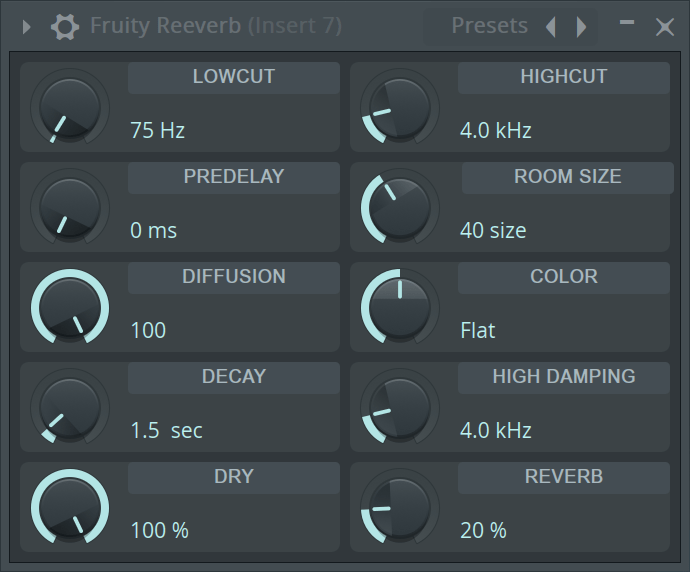Click the Highcut knob
Screen dimensions: 690x572
tap(400, 106)
